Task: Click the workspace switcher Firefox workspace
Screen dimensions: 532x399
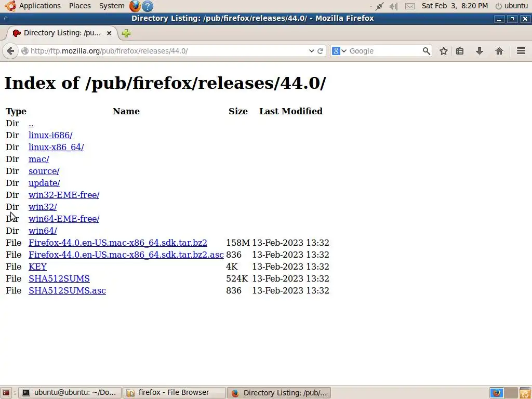Action: tap(496, 393)
